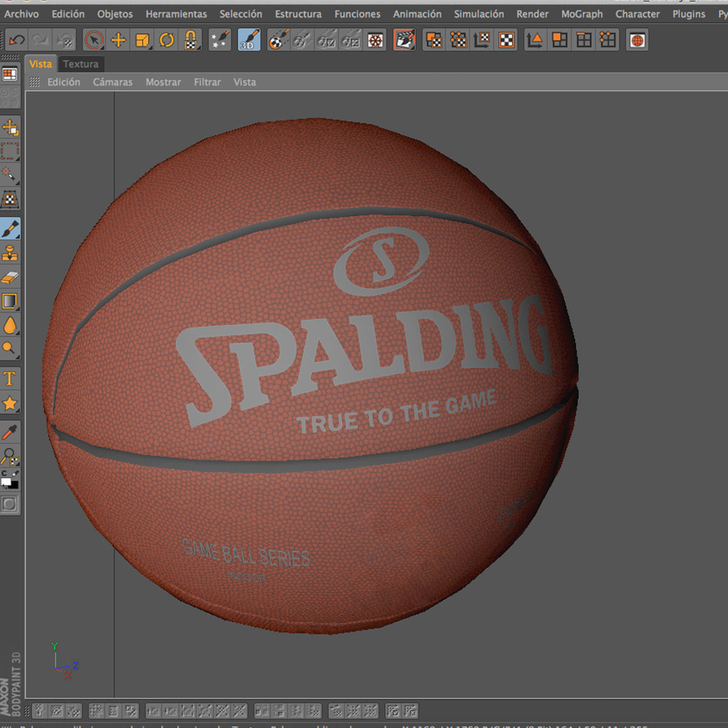Toggle the 3D painting mode icon
The width and height of the screenshot is (728, 728).
coord(249,40)
